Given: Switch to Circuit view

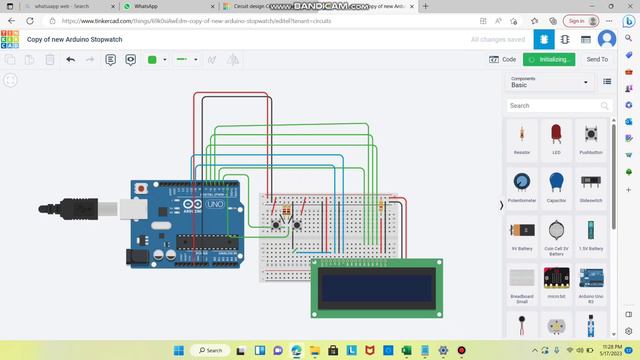Looking at the screenshot, I should point(544,40).
